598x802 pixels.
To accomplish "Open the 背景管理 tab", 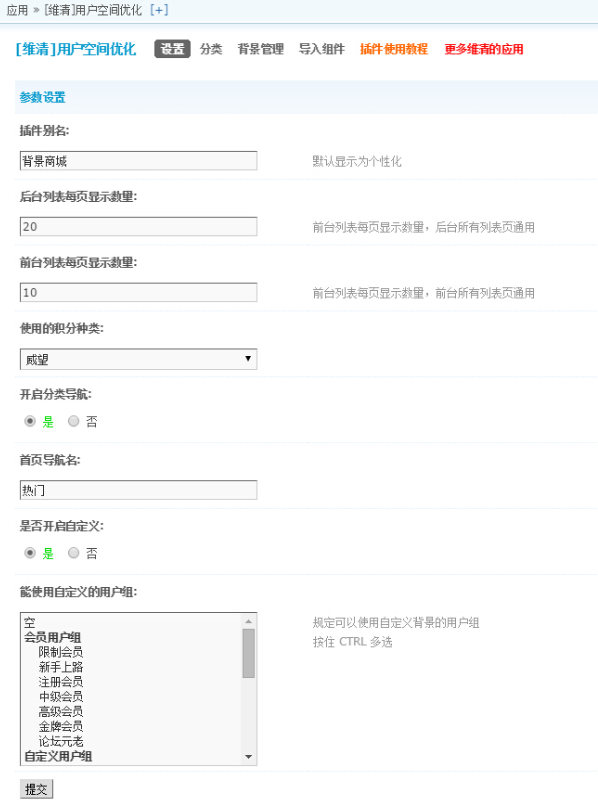I will coord(261,49).
